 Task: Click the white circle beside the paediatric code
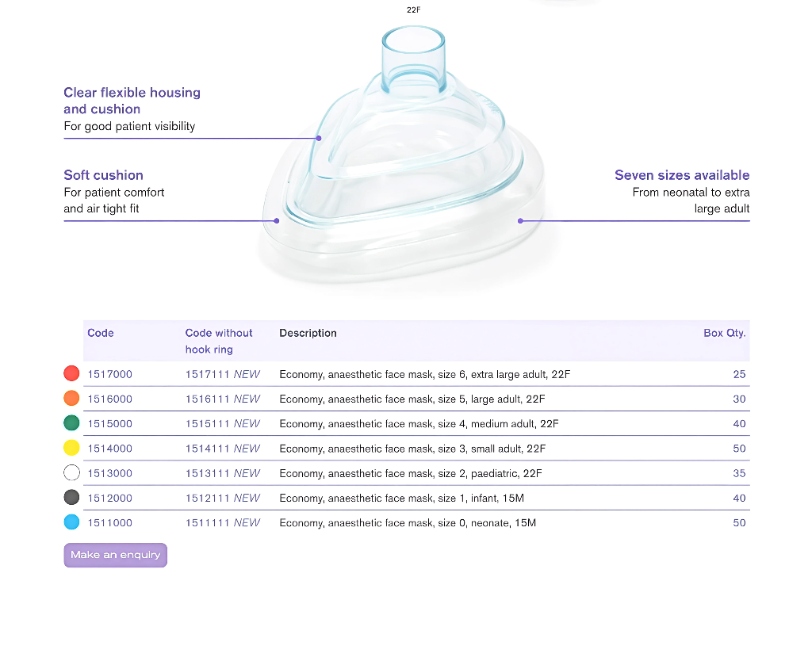tap(71, 472)
